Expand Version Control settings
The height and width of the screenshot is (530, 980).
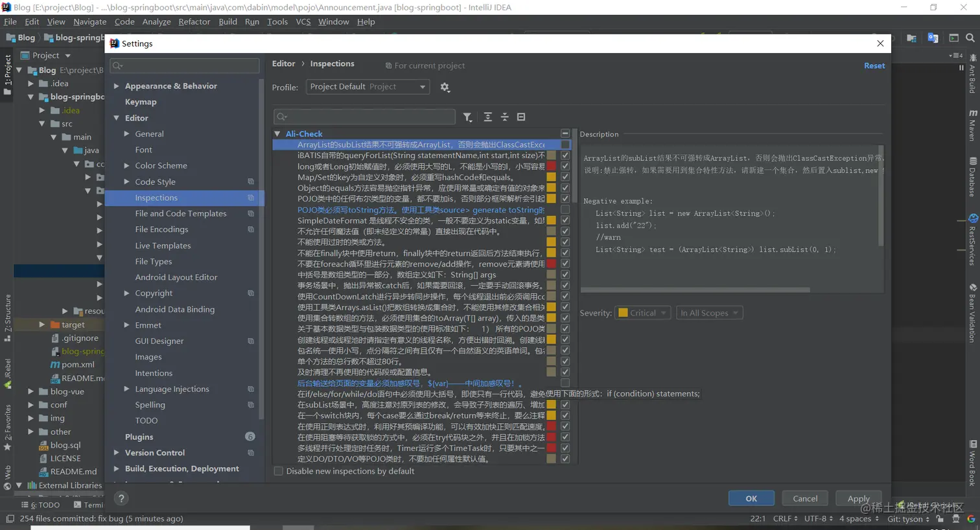pos(116,453)
